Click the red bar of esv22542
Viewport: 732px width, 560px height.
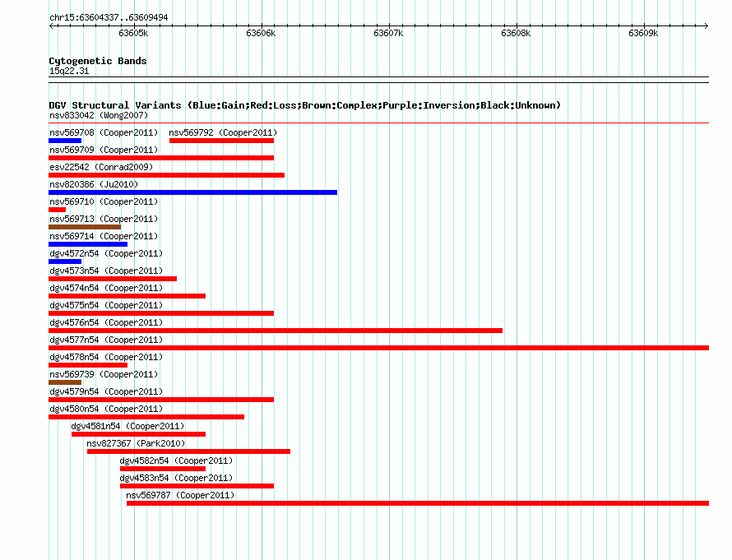coord(167,175)
